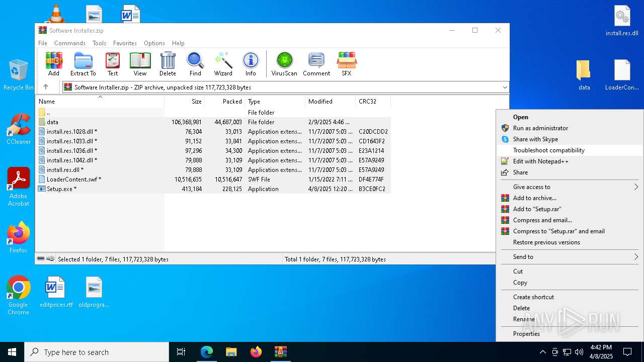Go up one folder level arrow

pos(46,87)
